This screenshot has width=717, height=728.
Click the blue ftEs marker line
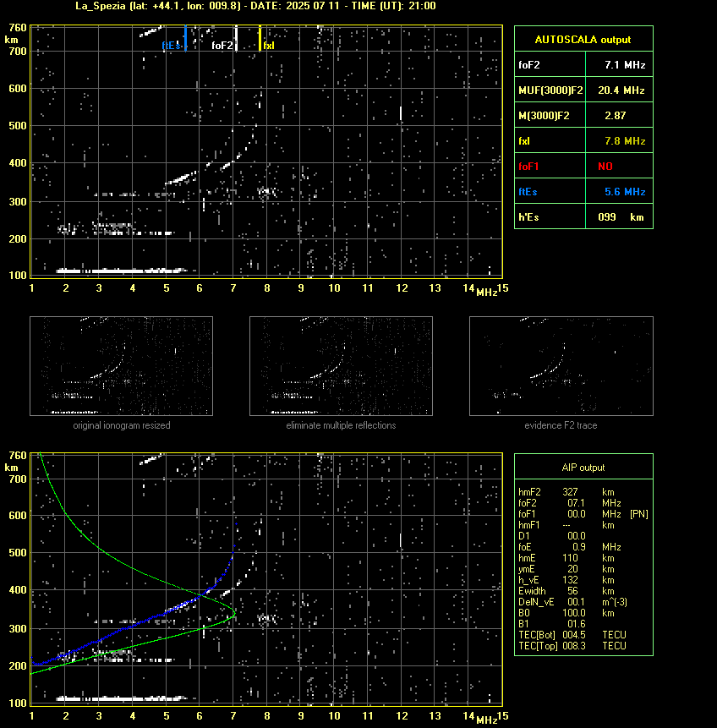185,38
